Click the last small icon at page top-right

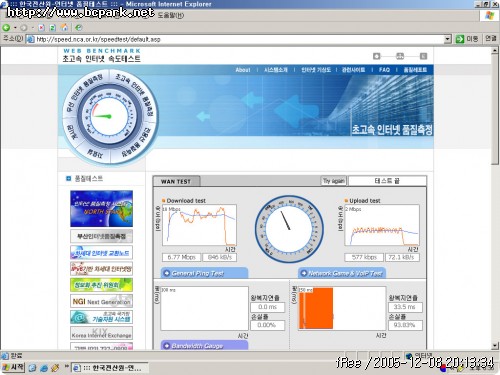click(423, 56)
